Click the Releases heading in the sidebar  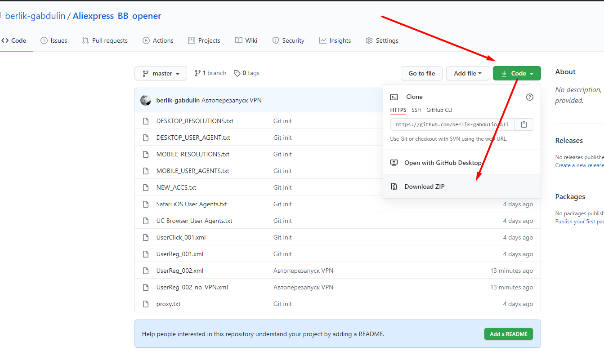(x=569, y=141)
